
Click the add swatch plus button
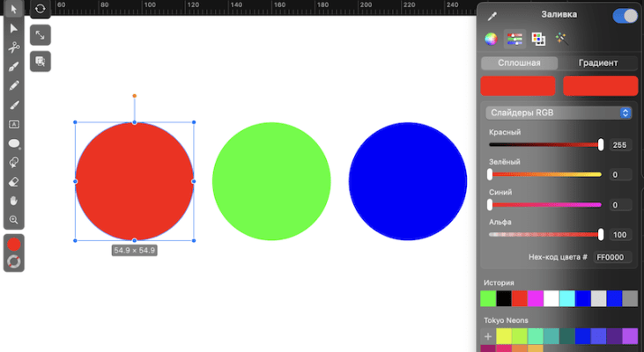[x=488, y=337]
